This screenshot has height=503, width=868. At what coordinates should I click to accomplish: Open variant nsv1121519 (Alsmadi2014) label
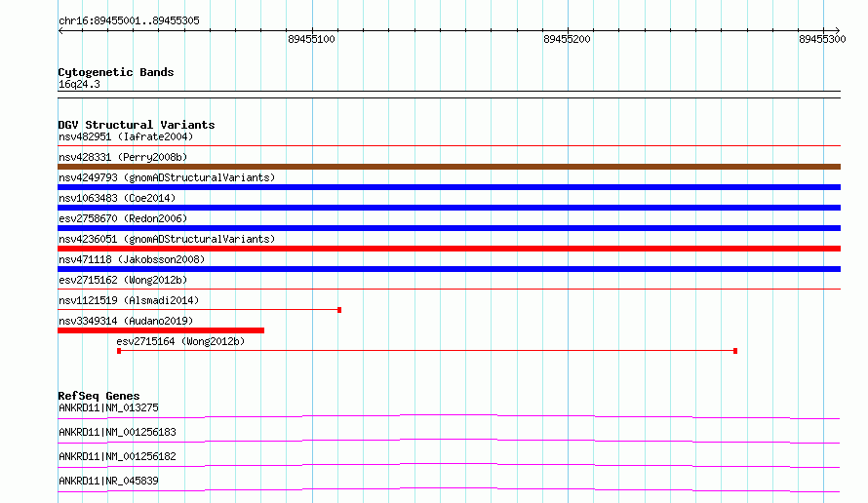coord(129,300)
